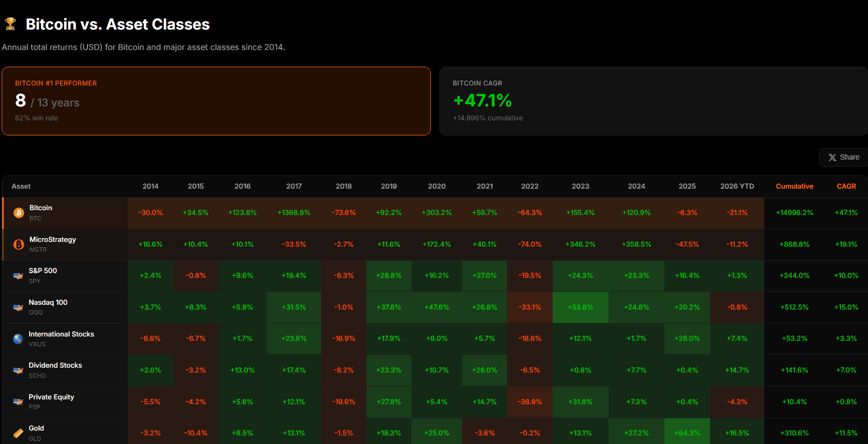The width and height of the screenshot is (868, 444).
Task: Click the Nasdaq 100 flag icon
Action: pos(18,307)
